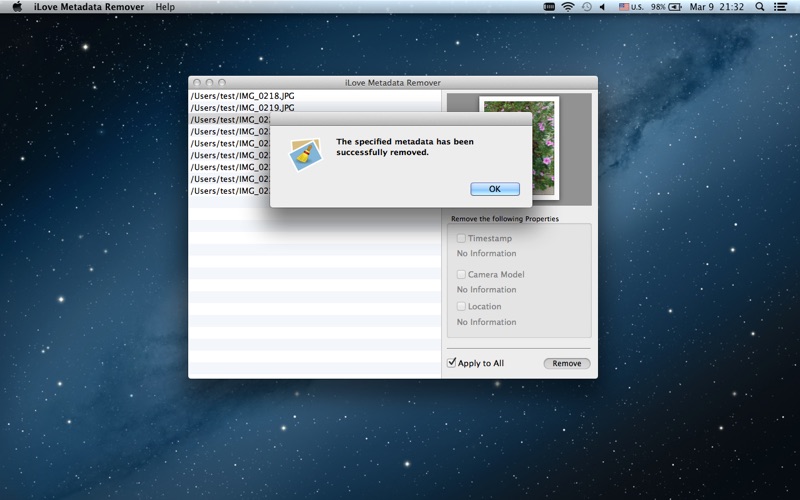Click the Remove button
The width and height of the screenshot is (800, 500).
(567, 363)
